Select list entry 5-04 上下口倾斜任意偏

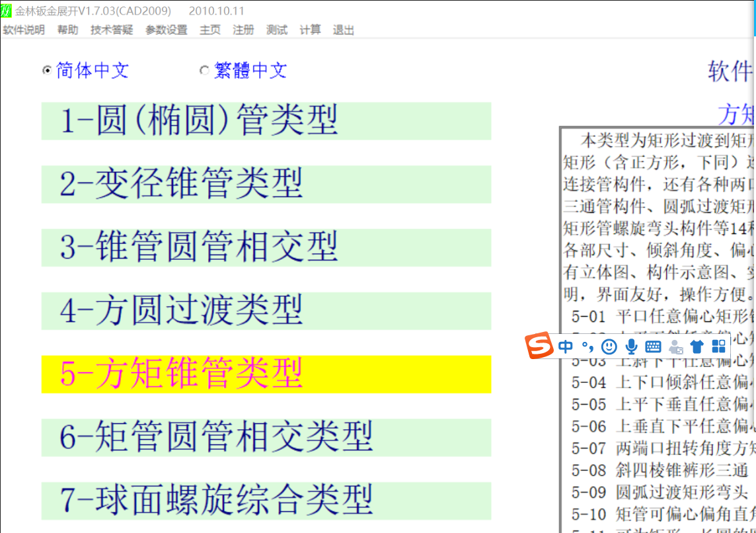click(x=662, y=382)
